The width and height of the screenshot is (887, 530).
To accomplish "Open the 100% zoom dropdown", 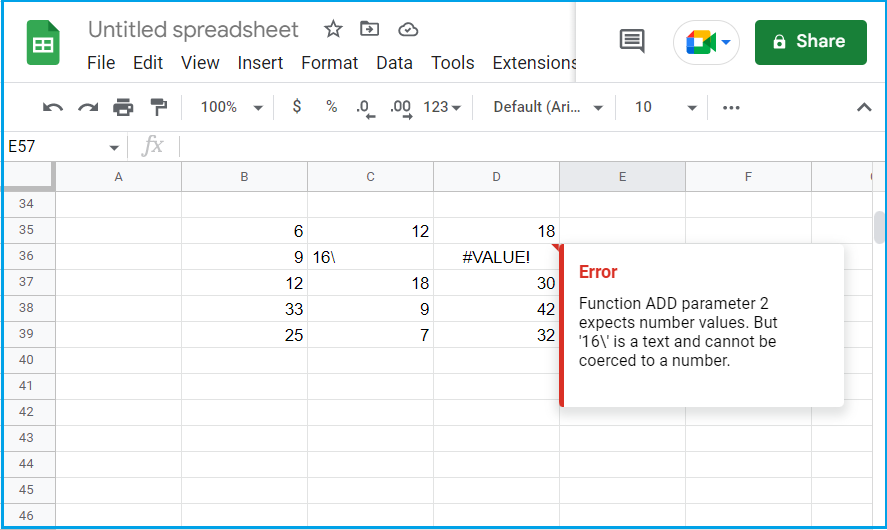I will point(232,107).
